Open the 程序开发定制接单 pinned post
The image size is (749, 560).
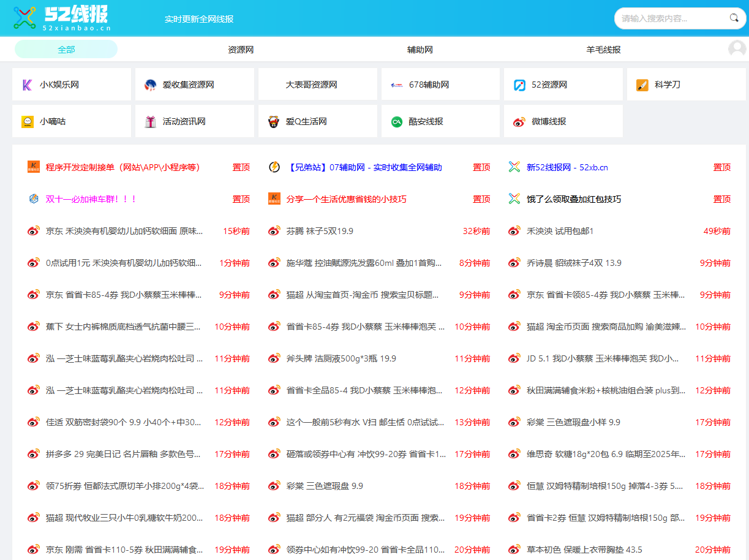[123, 167]
